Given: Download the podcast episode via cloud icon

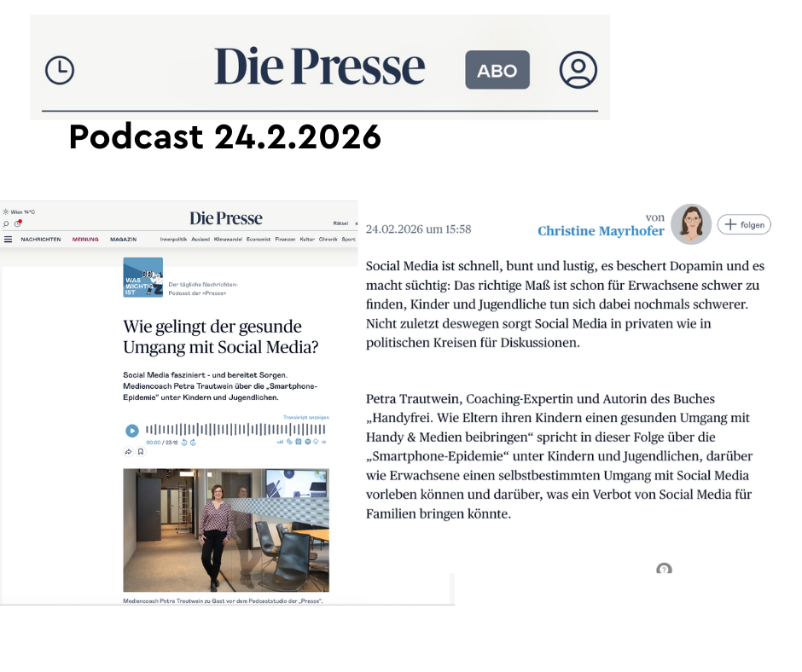Looking at the screenshot, I should (316, 442).
